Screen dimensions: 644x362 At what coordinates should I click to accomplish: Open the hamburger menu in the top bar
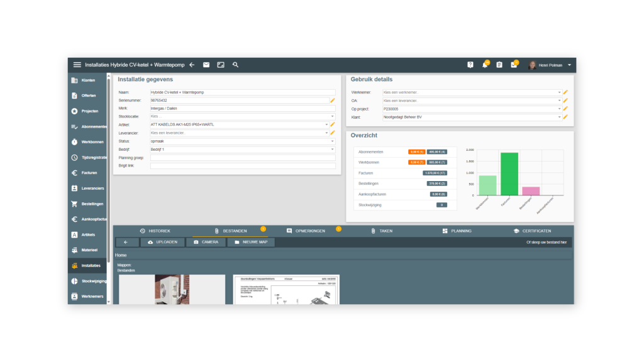pos(77,65)
